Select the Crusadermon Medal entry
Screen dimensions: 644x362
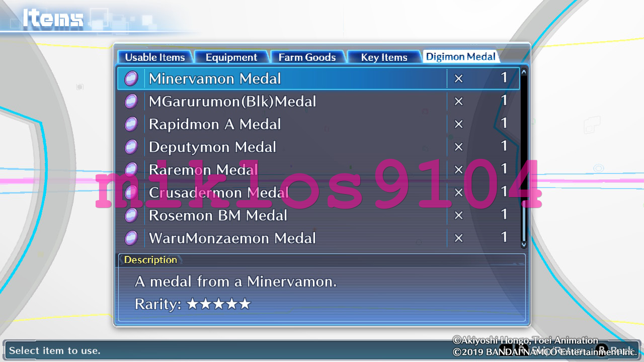click(x=318, y=193)
